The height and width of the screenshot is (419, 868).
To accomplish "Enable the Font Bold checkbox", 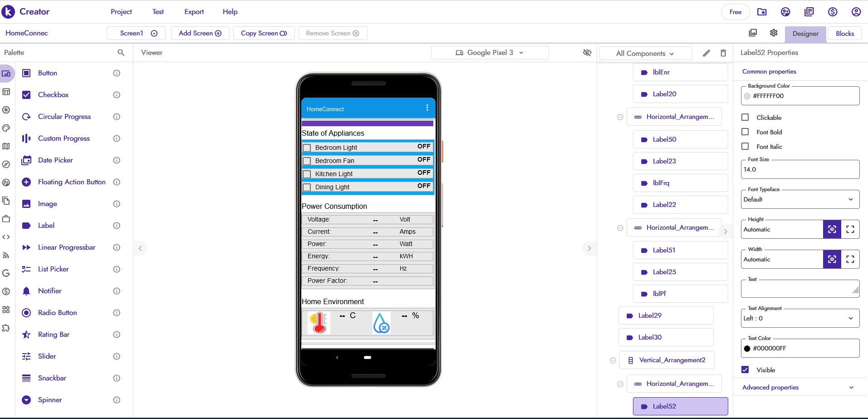I will pyautogui.click(x=745, y=132).
